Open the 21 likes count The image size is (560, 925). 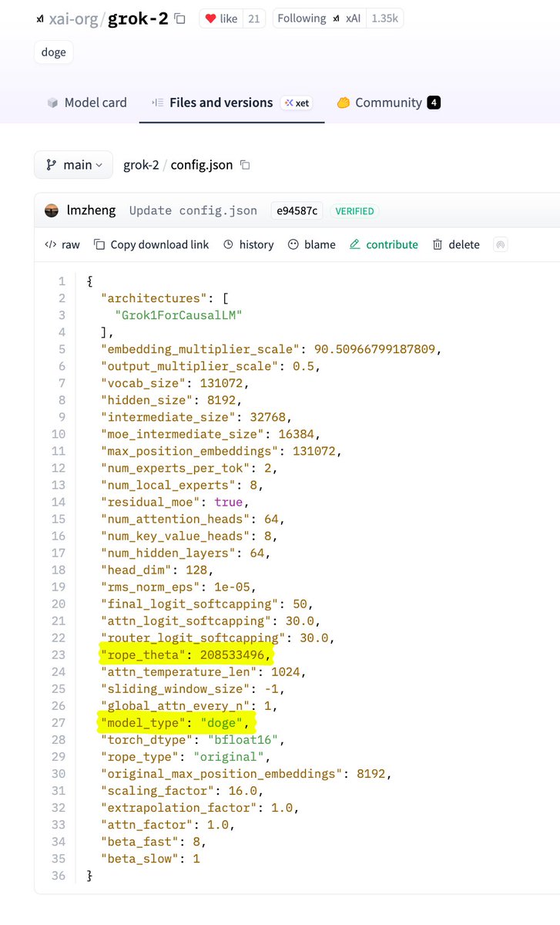pyautogui.click(x=253, y=18)
